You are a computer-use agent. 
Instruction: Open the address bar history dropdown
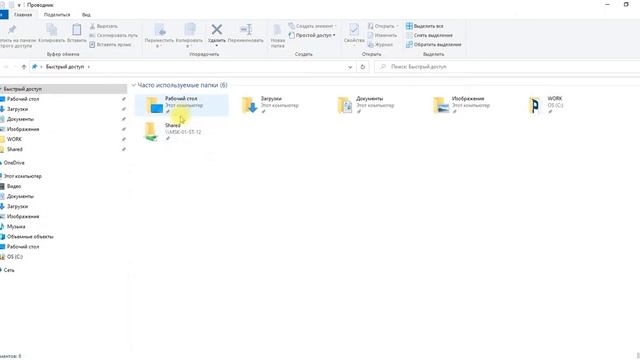coord(350,67)
